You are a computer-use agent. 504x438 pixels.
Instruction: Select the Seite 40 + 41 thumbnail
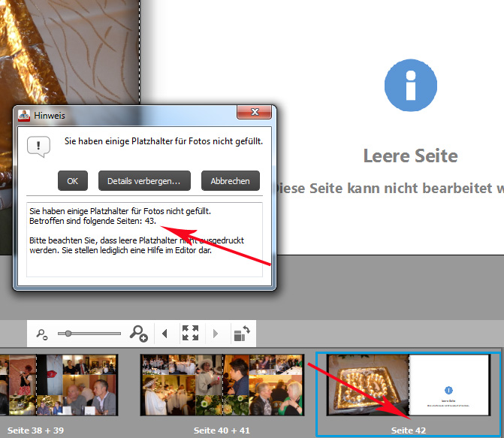pyautogui.click(x=222, y=385)
